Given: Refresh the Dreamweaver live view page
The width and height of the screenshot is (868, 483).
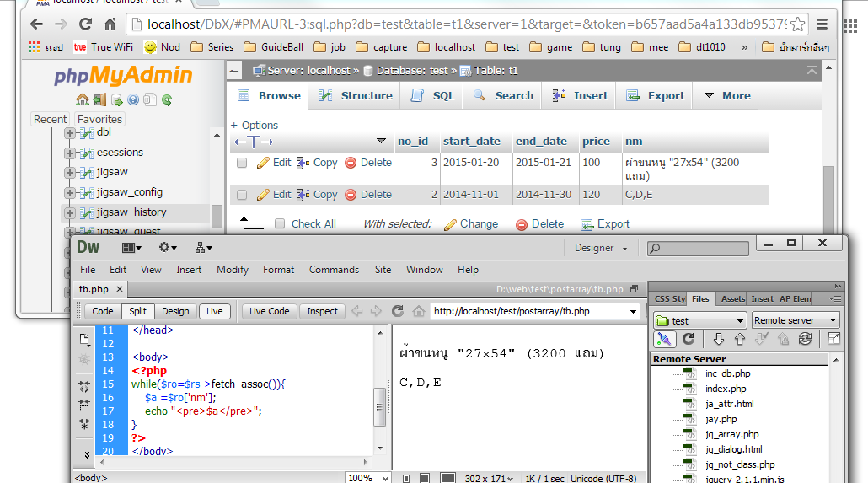Looking at the screenshot, I should coord(398,311).
